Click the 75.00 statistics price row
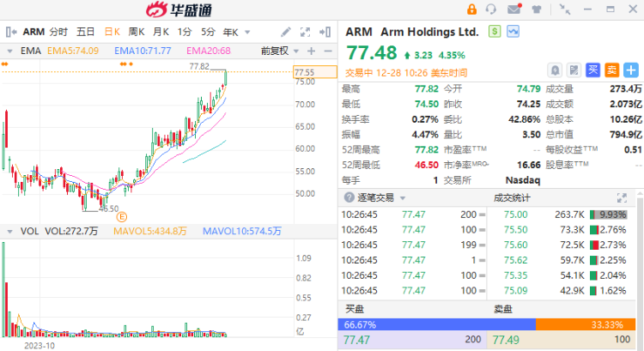Viewport: 644px width, 351px height. coord(559,215)
